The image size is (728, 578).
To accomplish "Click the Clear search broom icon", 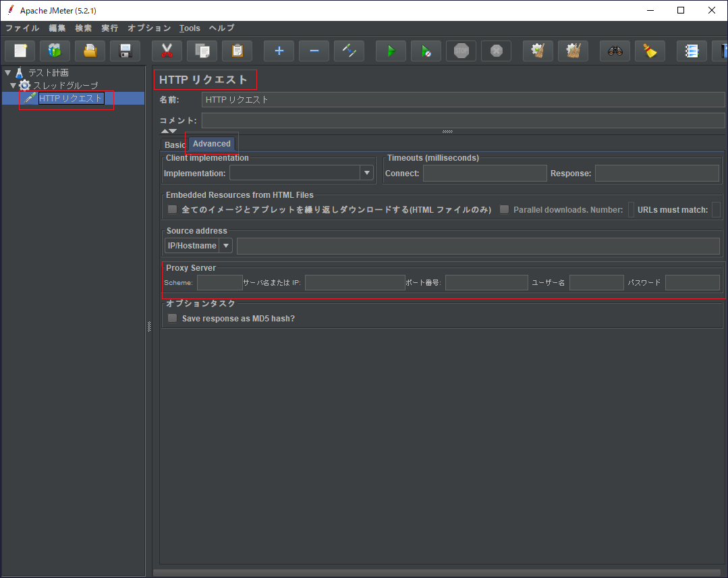I will tap(650, 50).
